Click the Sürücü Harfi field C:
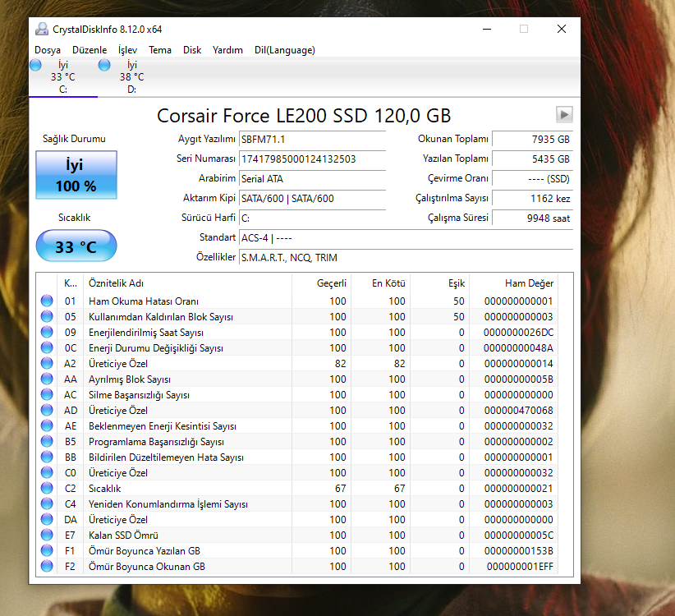Screen dimensions: 675x616 pos(312,218)
